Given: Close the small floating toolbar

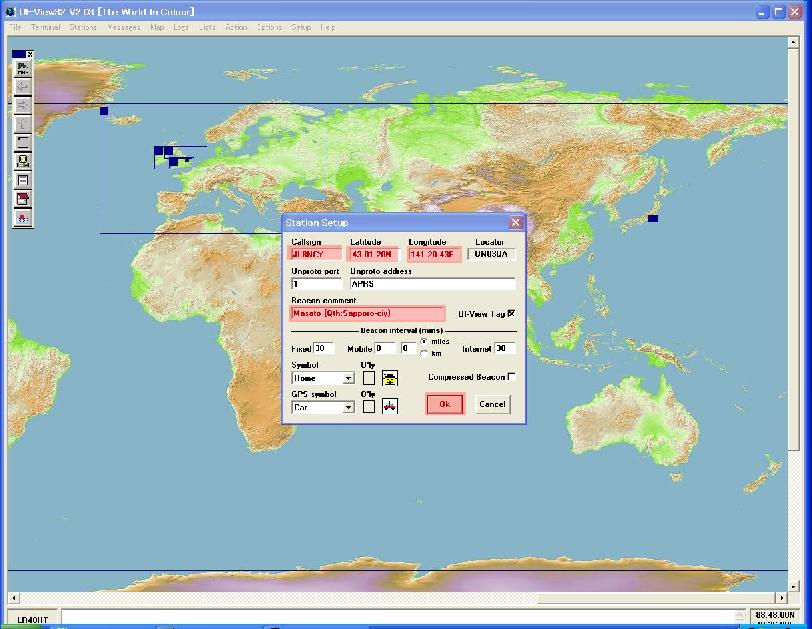Looking at the screenshot, I should click(30, 54).
